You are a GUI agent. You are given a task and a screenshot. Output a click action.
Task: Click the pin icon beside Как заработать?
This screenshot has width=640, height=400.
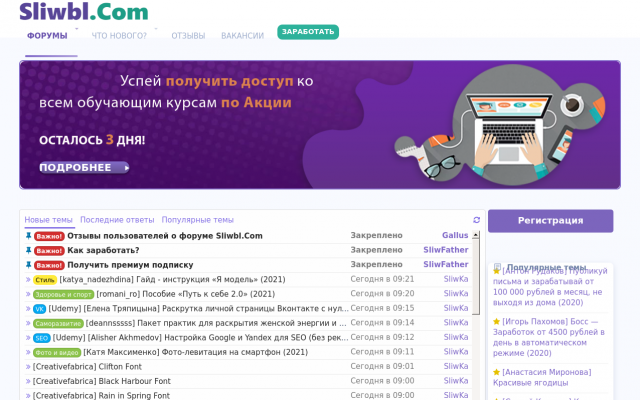click(x=28, y=250)
